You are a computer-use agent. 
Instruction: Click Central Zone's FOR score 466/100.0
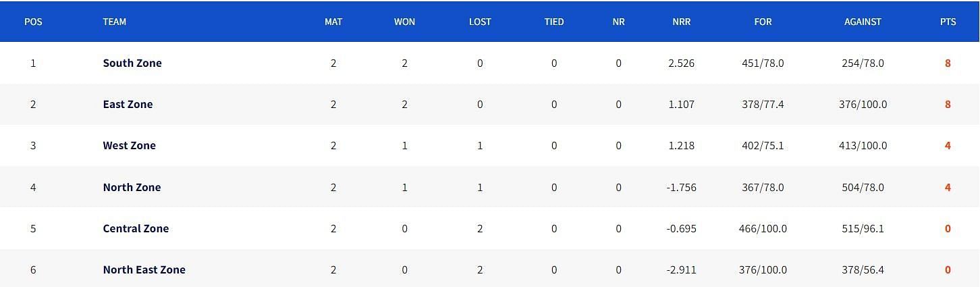(763, 228)
